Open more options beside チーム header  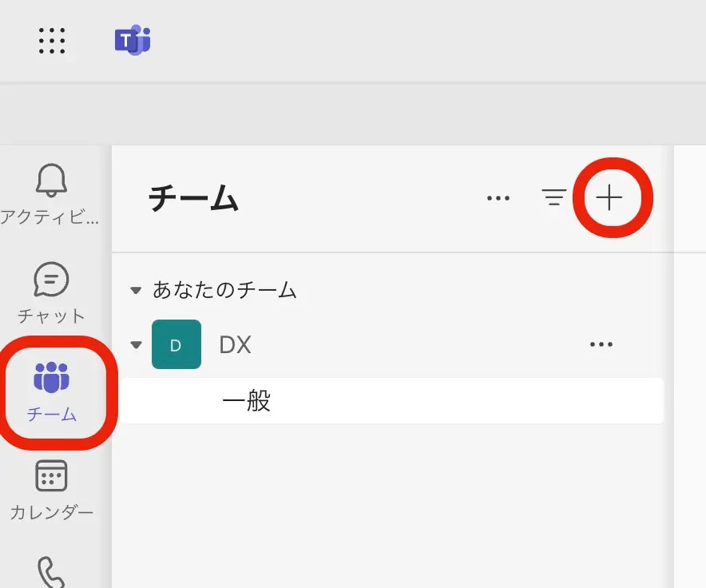pyautogui.click(x=498, y=198)
